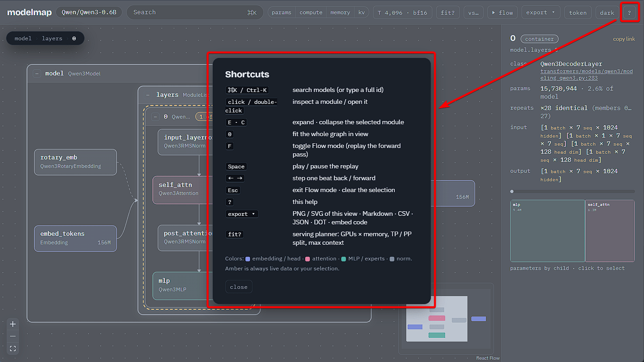Toggle the token view button
The image size is (644, 362).
tap(578, 12)
